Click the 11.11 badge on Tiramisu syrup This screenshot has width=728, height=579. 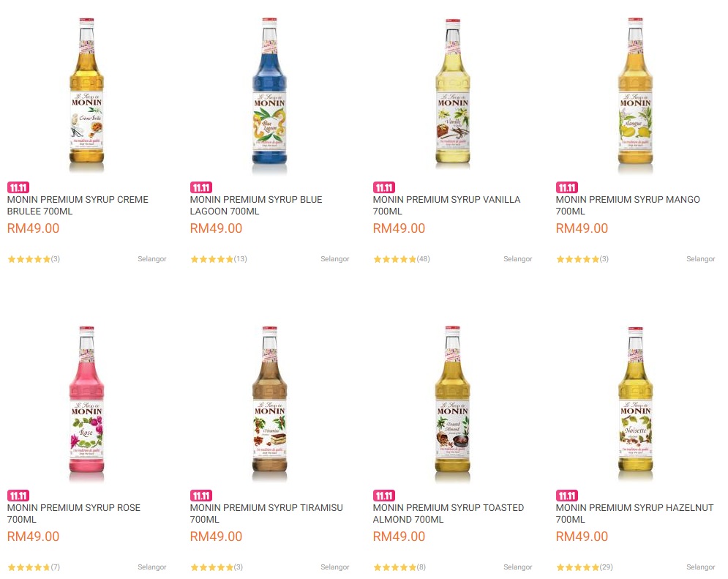200,496
